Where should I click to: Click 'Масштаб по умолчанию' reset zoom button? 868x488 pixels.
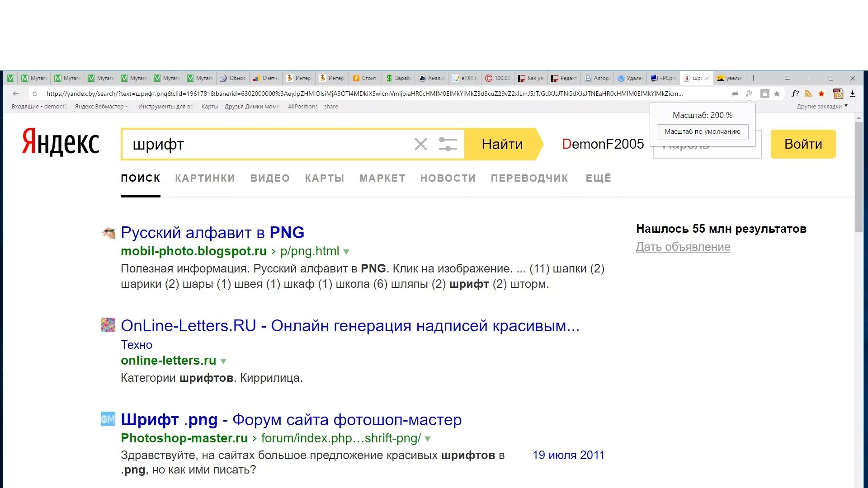pyautogui.click(x=702, y=131)
